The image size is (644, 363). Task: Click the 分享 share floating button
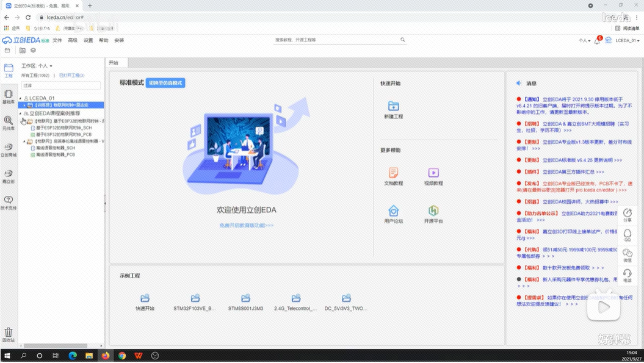pos(627,215)
